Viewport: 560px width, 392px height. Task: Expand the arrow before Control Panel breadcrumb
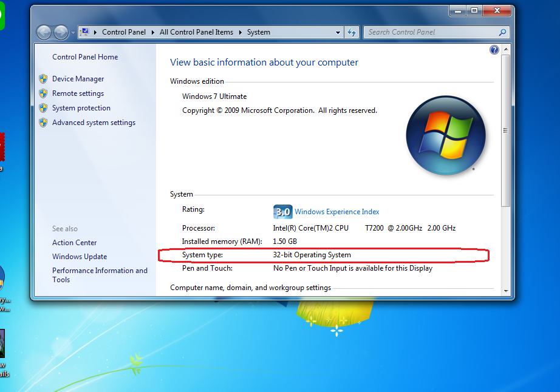point(95,32)
